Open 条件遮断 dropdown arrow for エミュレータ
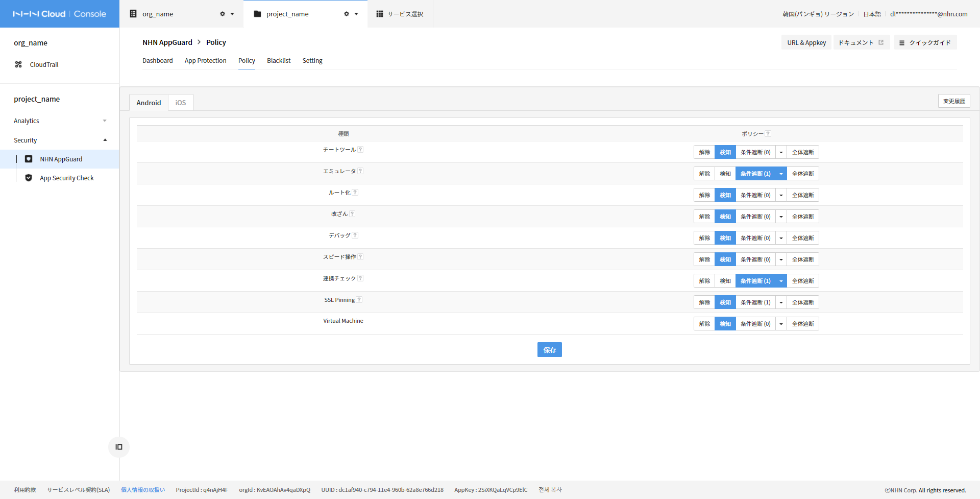 [x=781, y=174]
